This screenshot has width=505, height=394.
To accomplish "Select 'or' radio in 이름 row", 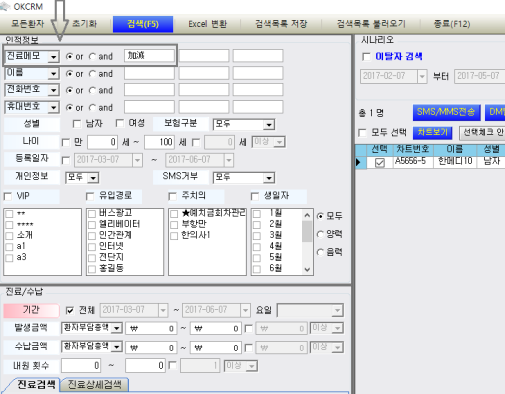I will 69,74.
